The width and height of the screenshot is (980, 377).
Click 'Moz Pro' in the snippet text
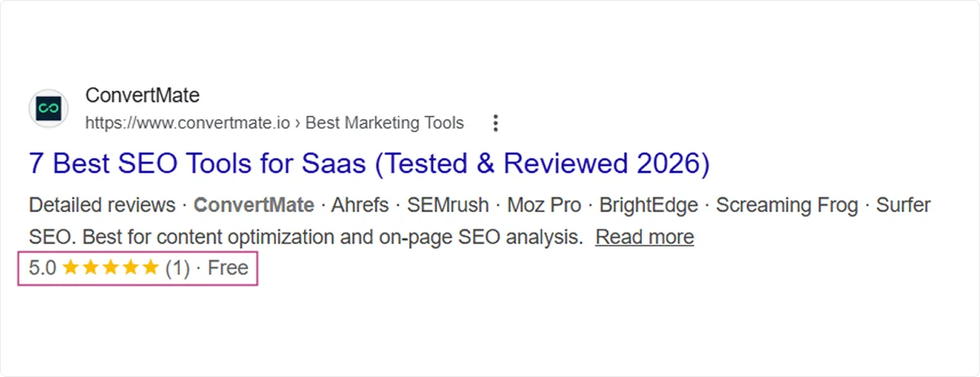[x=544, y=205]
